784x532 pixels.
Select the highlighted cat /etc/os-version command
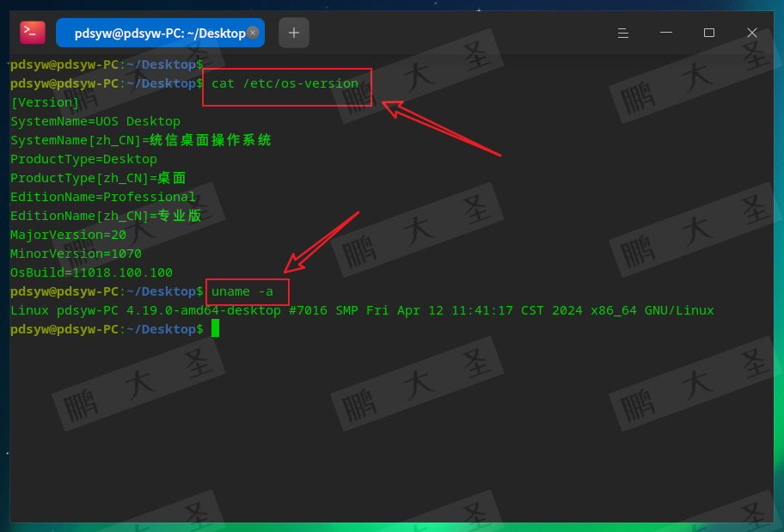point(282,83)
